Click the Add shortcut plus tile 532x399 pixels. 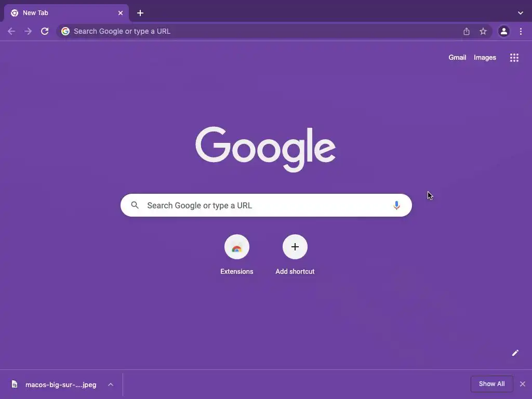pyautogui.click(x=295, y=247)
